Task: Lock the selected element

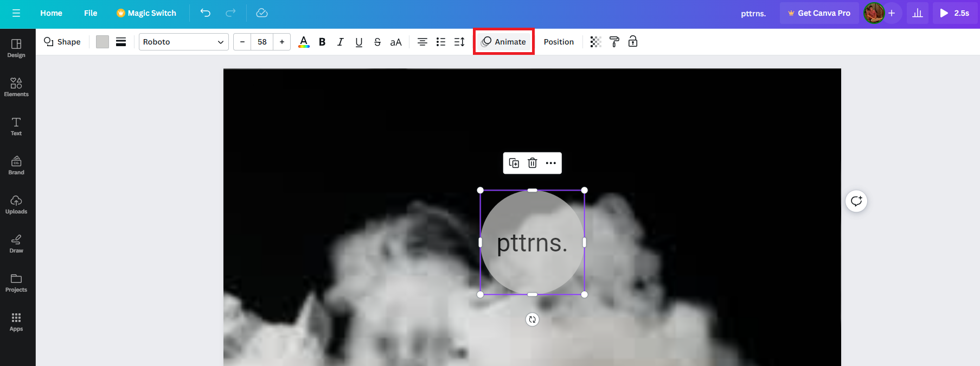Action: [x=633, y=42]
